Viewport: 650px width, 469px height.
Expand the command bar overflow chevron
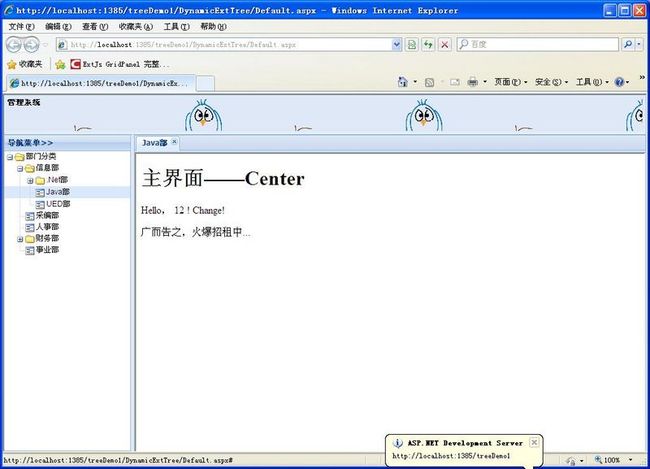coord(642,78)
